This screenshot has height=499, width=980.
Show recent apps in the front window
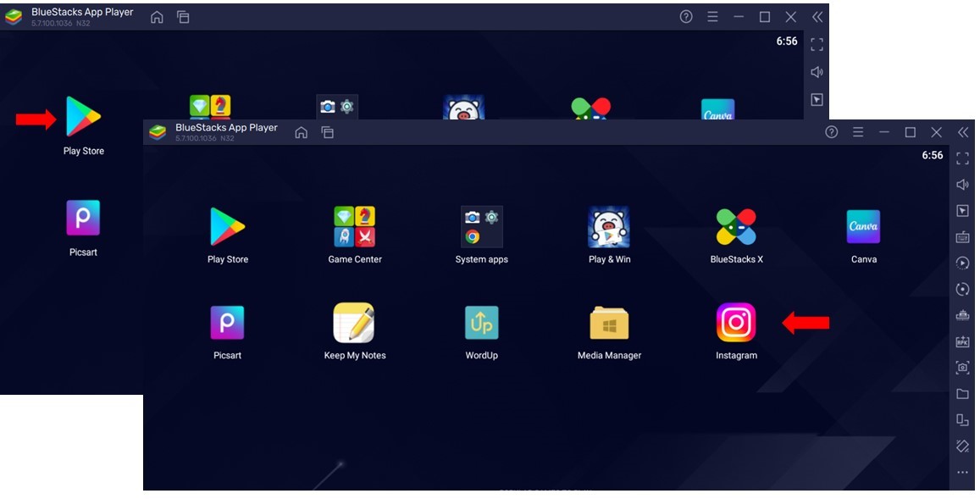pos(328,132)
